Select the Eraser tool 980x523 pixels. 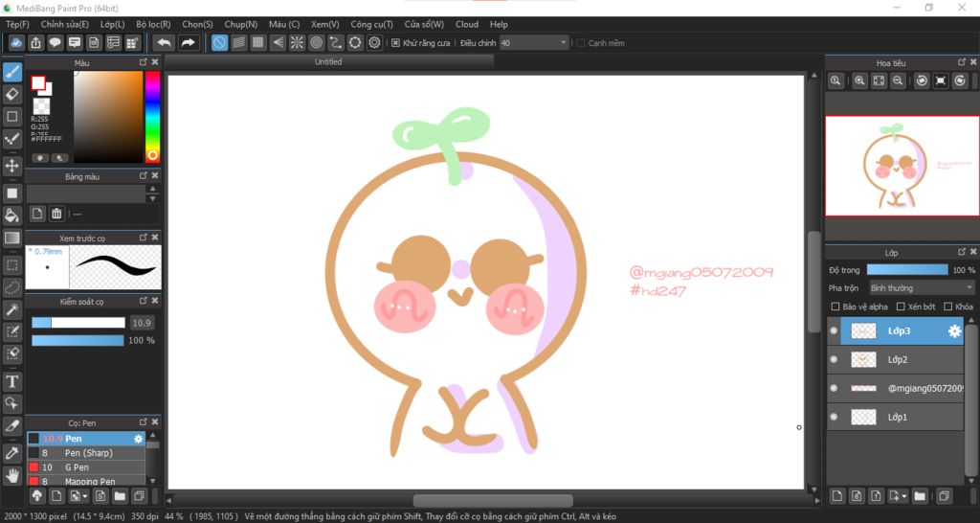(11, 95)
